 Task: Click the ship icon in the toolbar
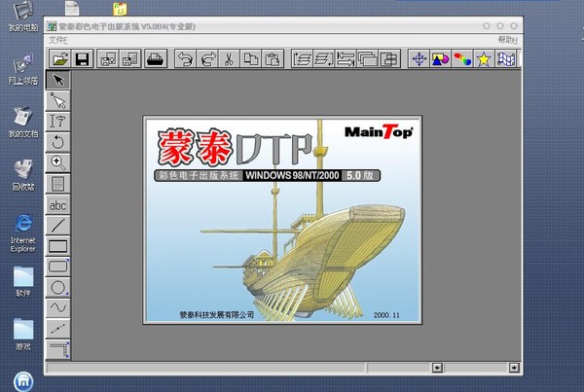tap(156, 58)
